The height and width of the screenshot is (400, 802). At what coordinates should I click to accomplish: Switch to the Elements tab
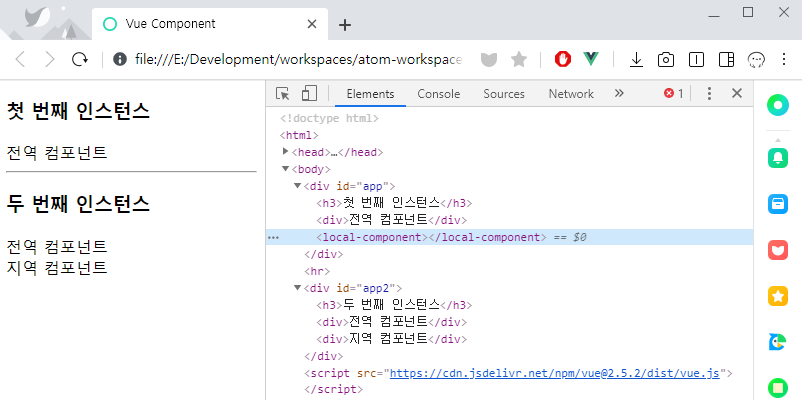(x=370, y=94)
